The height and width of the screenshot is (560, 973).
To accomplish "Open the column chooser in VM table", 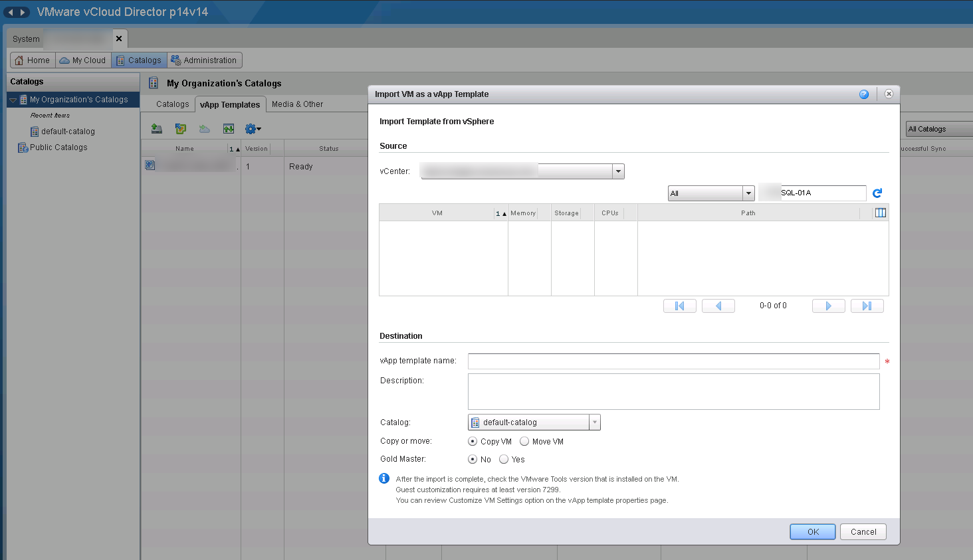I will 881,213.
